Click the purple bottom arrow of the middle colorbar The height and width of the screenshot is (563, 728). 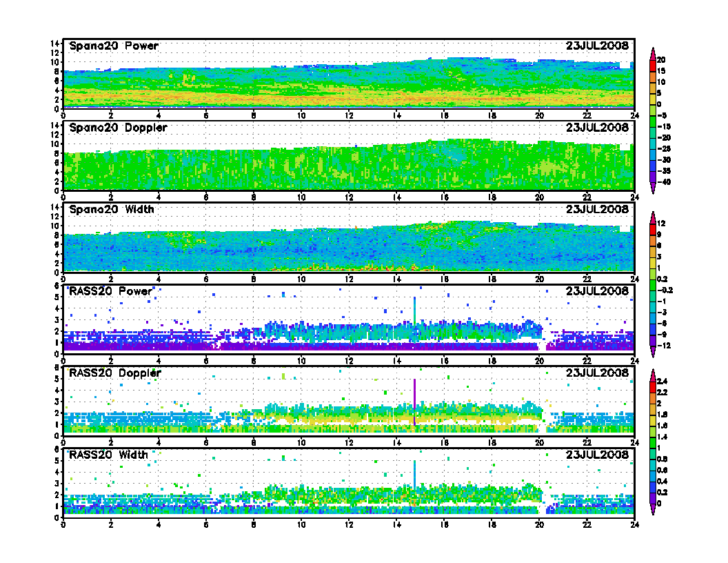[x=653, y=352]
